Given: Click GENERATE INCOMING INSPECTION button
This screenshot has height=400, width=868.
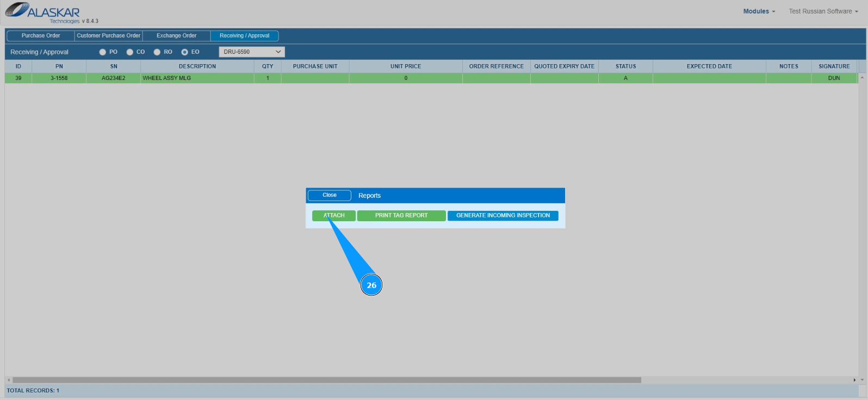Looking at the screenshot, I should coord(503,216).
